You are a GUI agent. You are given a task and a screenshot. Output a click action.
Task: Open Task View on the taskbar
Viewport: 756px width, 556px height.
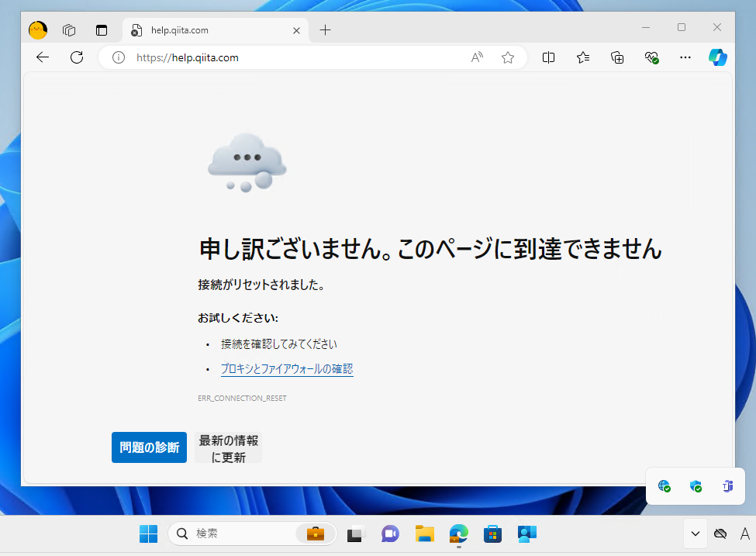point(355,534)
